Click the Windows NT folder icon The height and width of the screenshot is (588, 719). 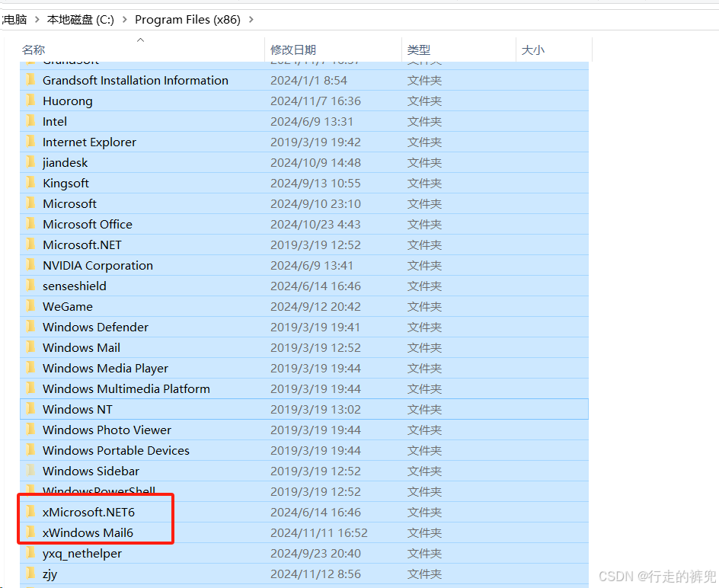point(30,409)
